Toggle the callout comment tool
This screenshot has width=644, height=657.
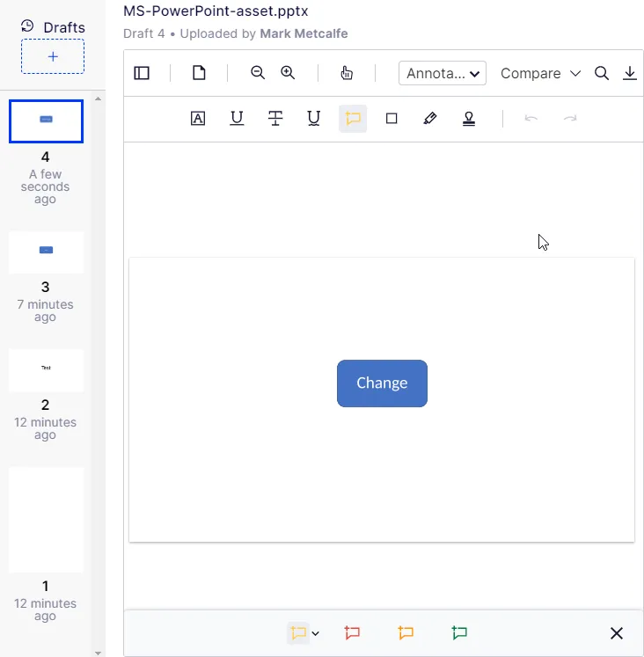click(353, 119)
